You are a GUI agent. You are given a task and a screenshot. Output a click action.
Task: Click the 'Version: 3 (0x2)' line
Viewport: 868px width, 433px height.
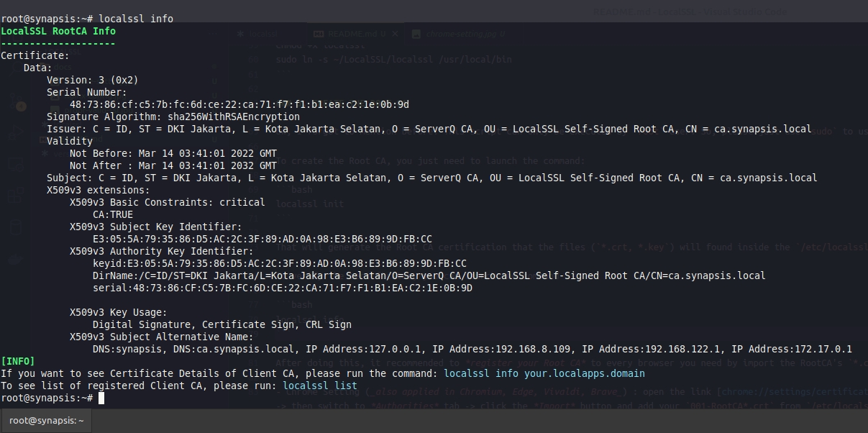coord(93,80)
